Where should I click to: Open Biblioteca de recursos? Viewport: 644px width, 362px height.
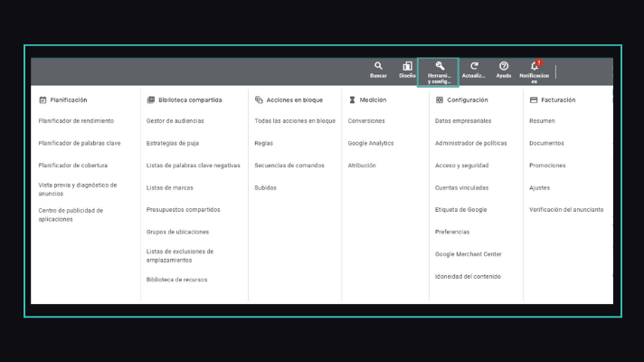coord(176,280)
